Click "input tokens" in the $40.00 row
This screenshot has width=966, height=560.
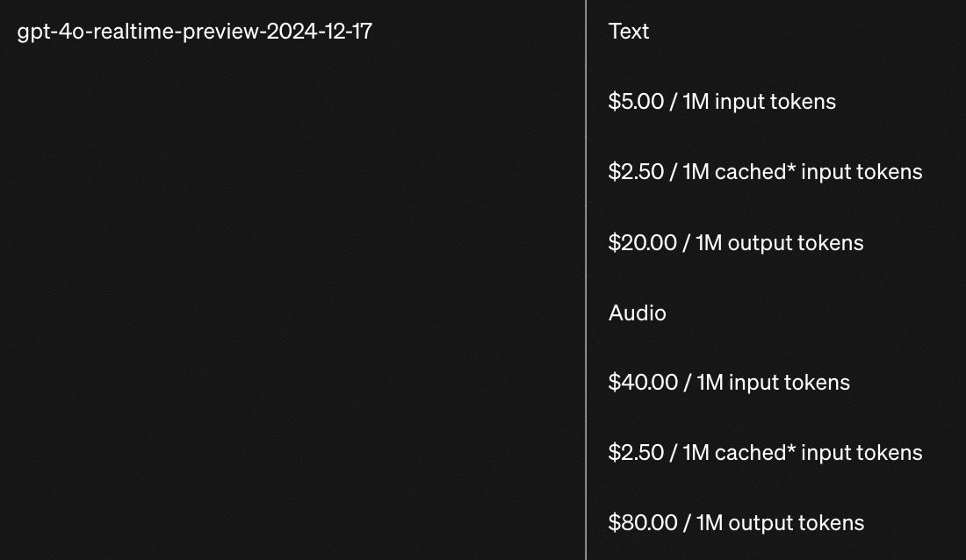coord(789,383)
